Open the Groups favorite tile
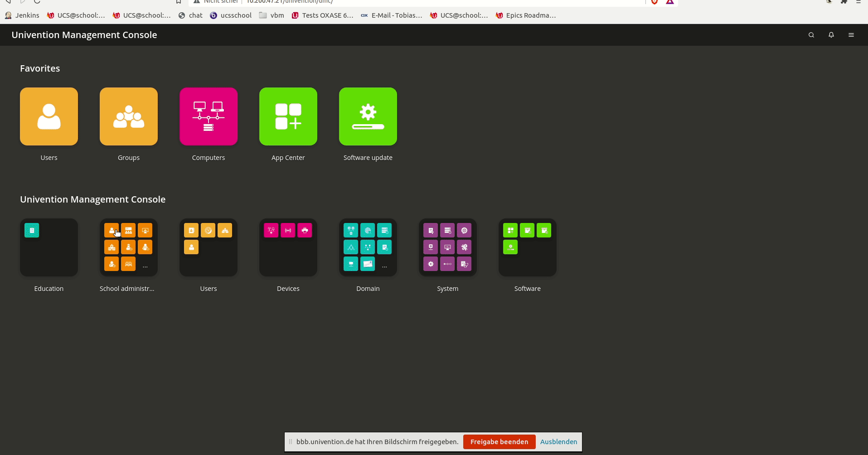The height and width of the screenshot is (455, 868). click(x=129, y=116)
